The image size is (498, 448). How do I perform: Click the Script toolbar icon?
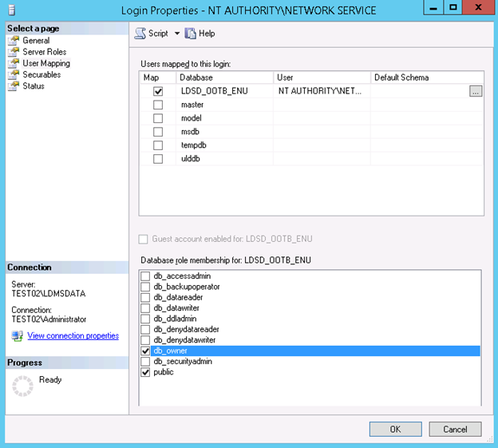(x=140, y=34)
